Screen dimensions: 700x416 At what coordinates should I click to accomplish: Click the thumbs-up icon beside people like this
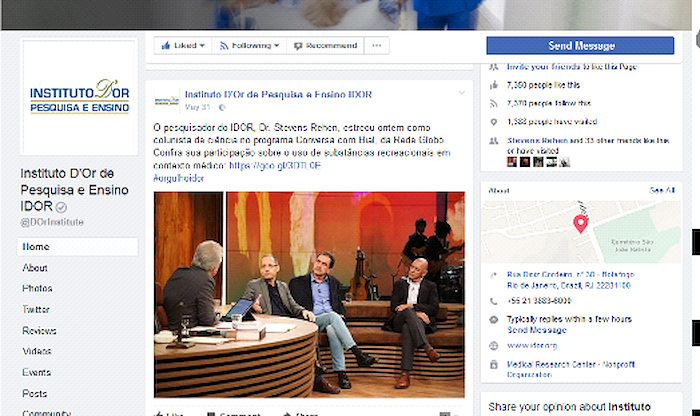[494, 85]
